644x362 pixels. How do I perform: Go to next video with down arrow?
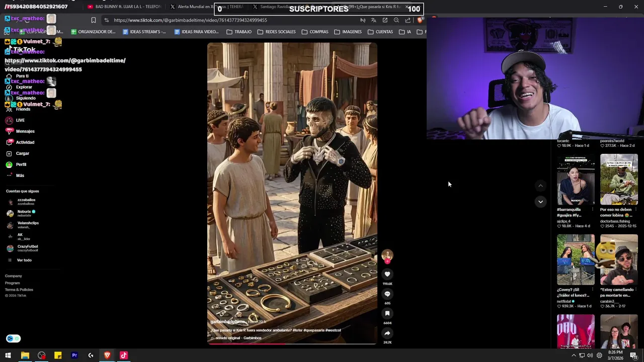(x=540, y=202)
